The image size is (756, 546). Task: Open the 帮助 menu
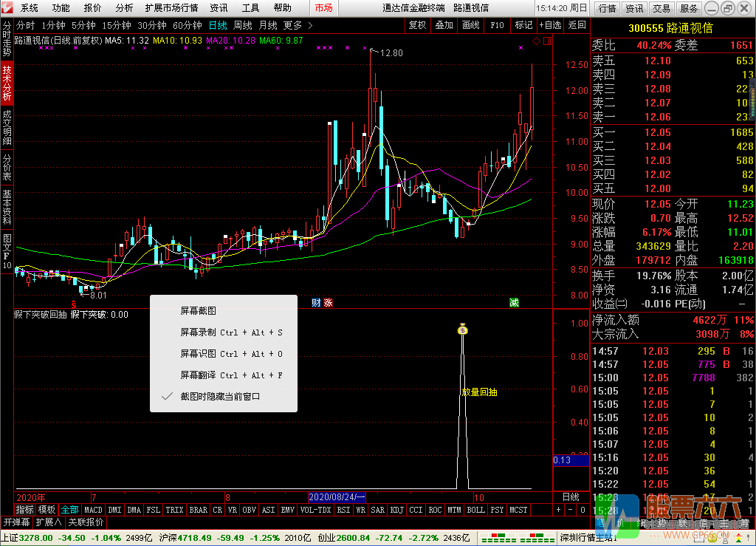click(282, 8)
